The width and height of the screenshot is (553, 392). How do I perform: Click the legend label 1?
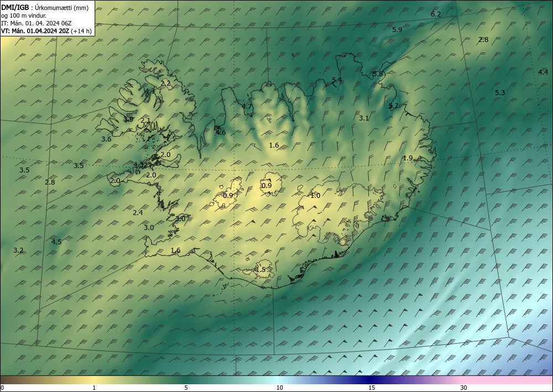tap(94, 388)
